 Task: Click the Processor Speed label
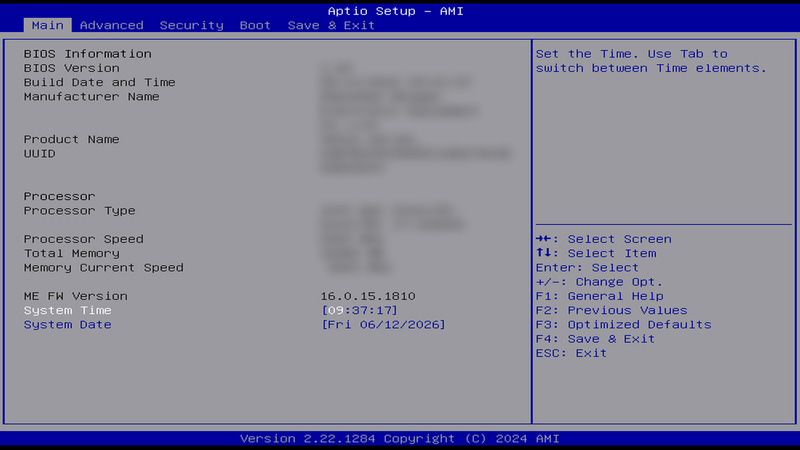click(84, 239)
